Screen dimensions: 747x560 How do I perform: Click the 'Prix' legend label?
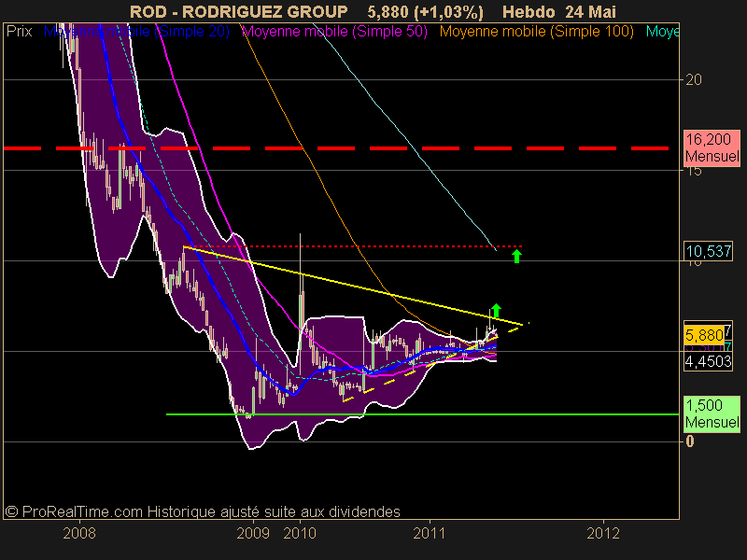point(19,32)
